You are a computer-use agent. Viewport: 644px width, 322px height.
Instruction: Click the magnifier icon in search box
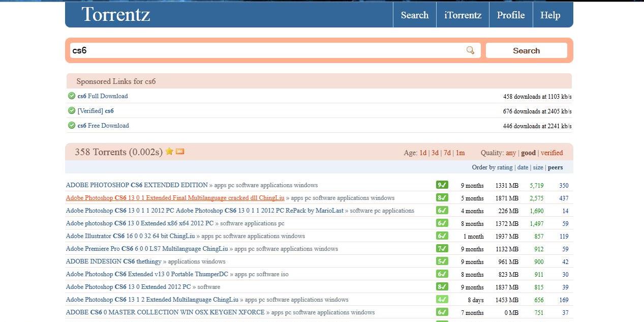(470, 50)
